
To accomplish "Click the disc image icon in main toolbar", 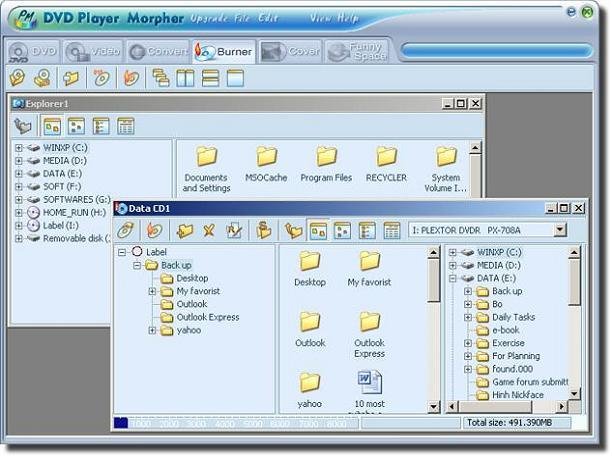I will (x=101, y=77).
